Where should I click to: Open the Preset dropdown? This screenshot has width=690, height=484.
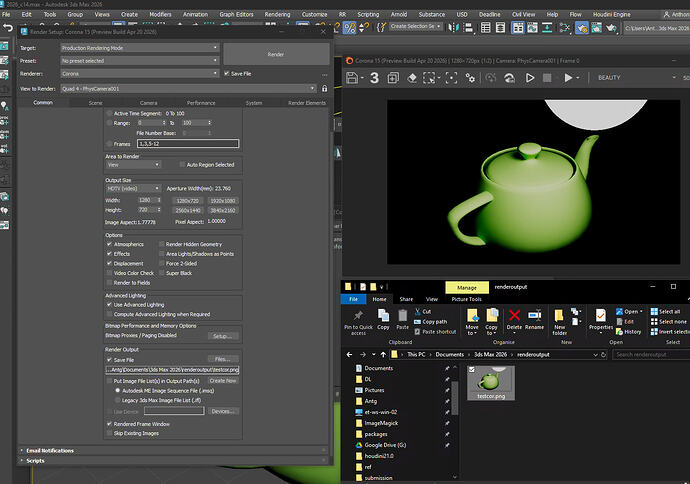(139, 60)
